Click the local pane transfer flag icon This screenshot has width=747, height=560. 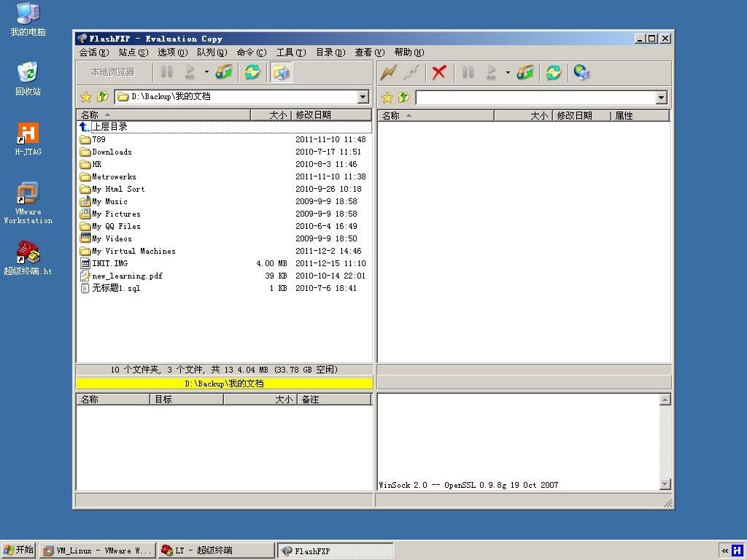(x=225, y=72)
